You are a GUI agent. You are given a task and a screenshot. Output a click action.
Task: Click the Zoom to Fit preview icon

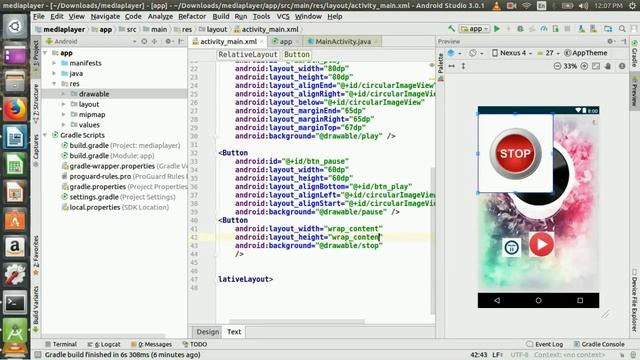[x=596, y=66]
